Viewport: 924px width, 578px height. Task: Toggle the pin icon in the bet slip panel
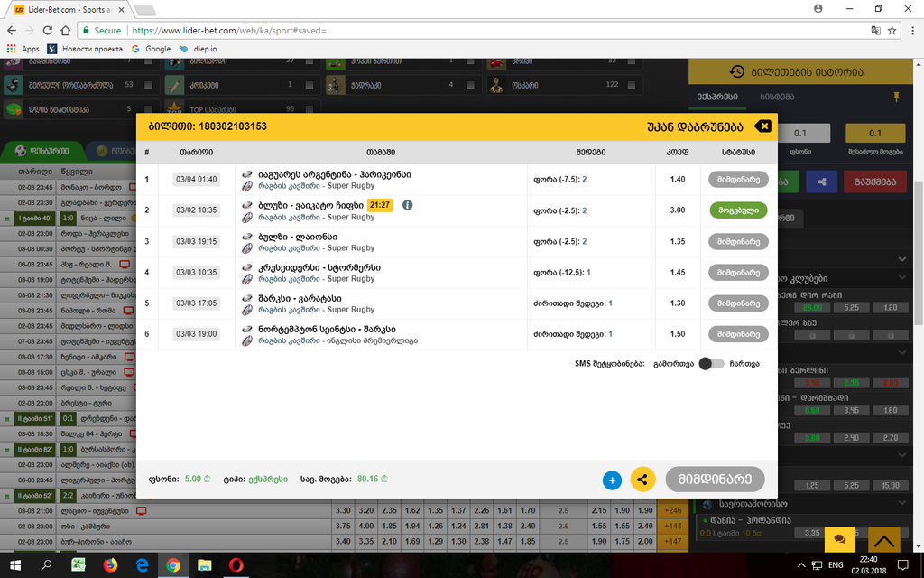coord(896,97)
